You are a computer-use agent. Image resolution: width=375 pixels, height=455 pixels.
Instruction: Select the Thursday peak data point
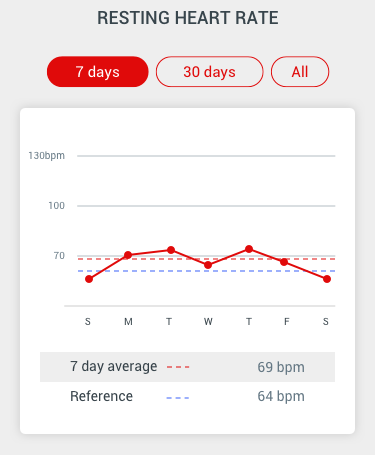(249, 249)
